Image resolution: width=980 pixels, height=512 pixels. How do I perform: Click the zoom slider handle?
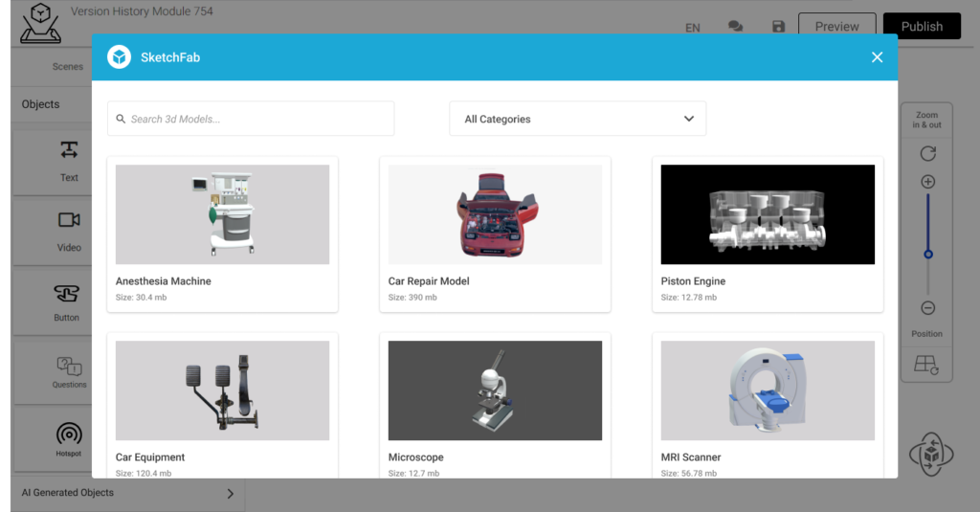[928, 255]
